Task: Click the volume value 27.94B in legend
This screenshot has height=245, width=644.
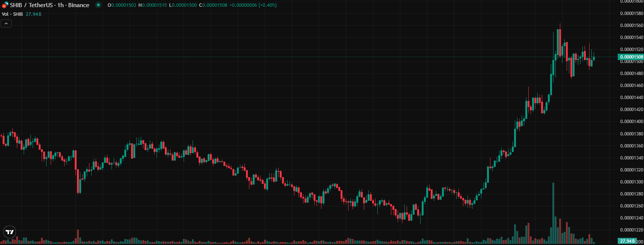Action: click(x=33, y=14)
